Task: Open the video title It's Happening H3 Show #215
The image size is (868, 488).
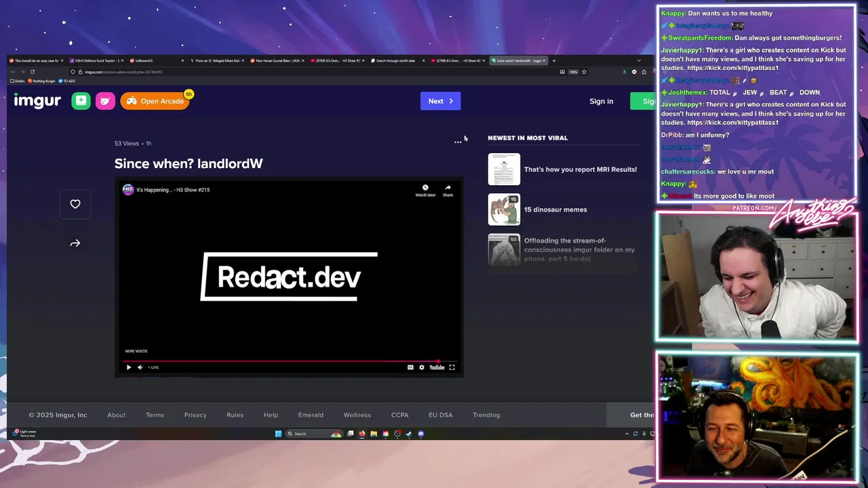Action: pos(173,190)
